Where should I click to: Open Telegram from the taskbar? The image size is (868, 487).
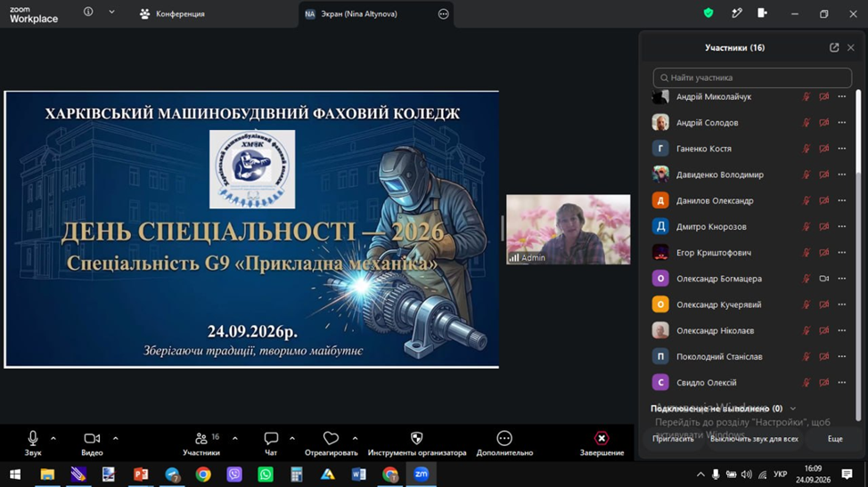pos(172,475)
